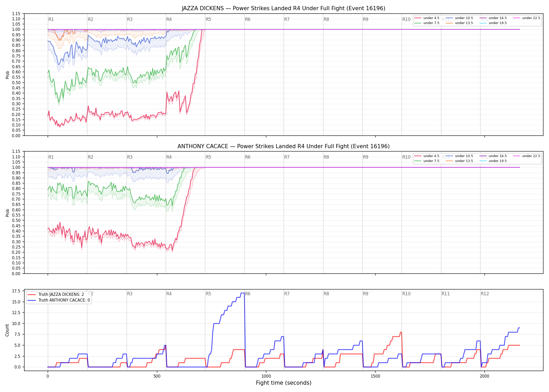This screenshot has width=549, height=392.
Task: Click the 1500 tick on x-axis
Action: pyautogui.click(x=375, y=376)
